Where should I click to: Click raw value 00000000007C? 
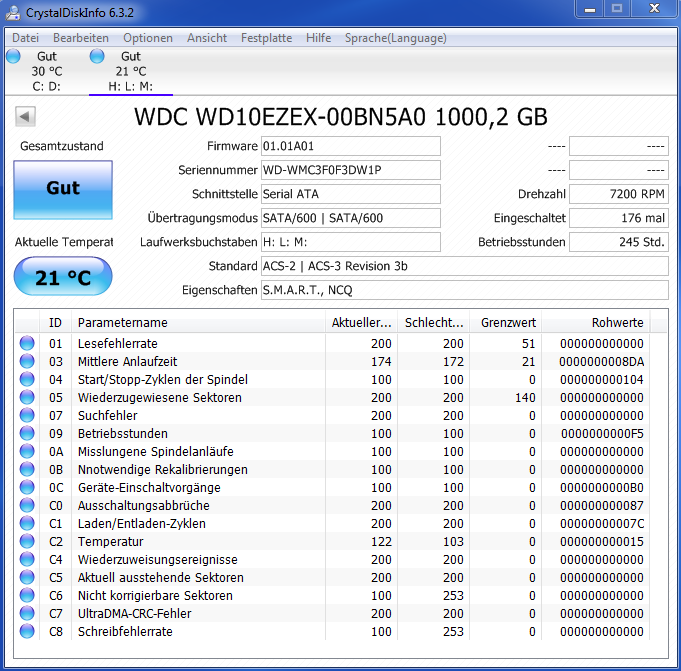[602, 523]
